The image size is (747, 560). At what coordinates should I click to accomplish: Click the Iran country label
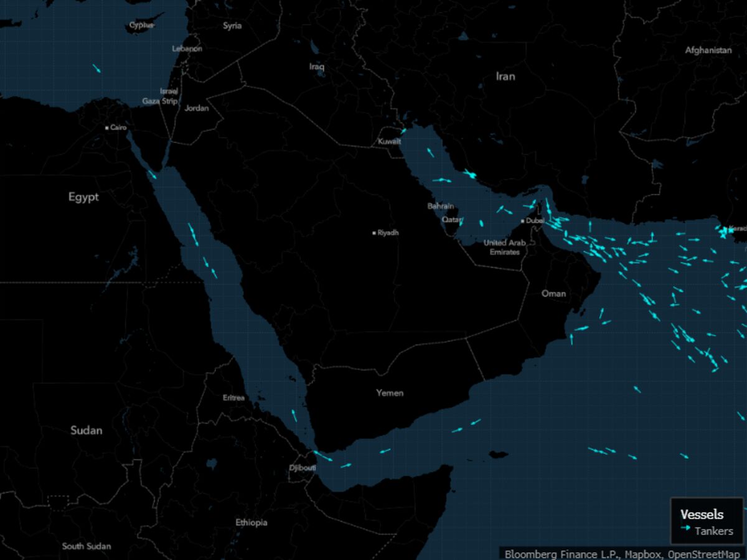[505, 76]
